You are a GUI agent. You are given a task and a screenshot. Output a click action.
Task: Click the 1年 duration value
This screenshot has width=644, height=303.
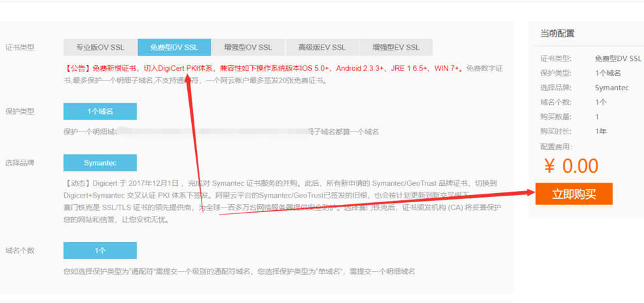coord(601,132)
